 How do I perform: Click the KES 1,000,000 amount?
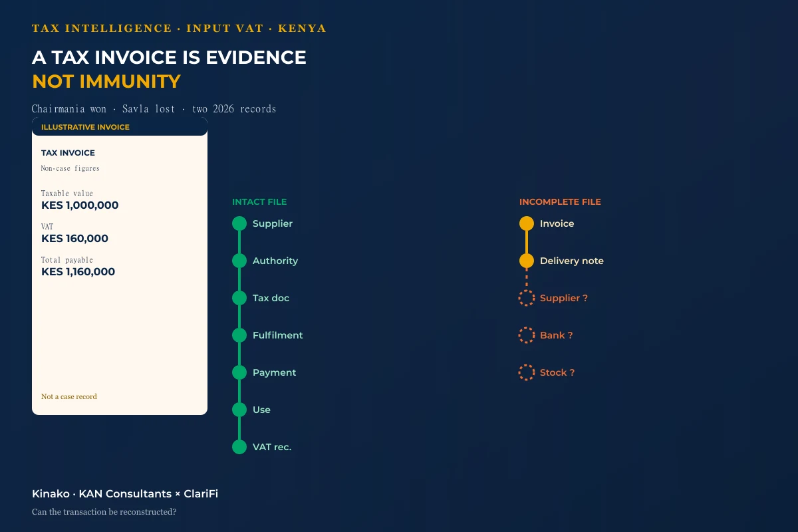point(80,205)
